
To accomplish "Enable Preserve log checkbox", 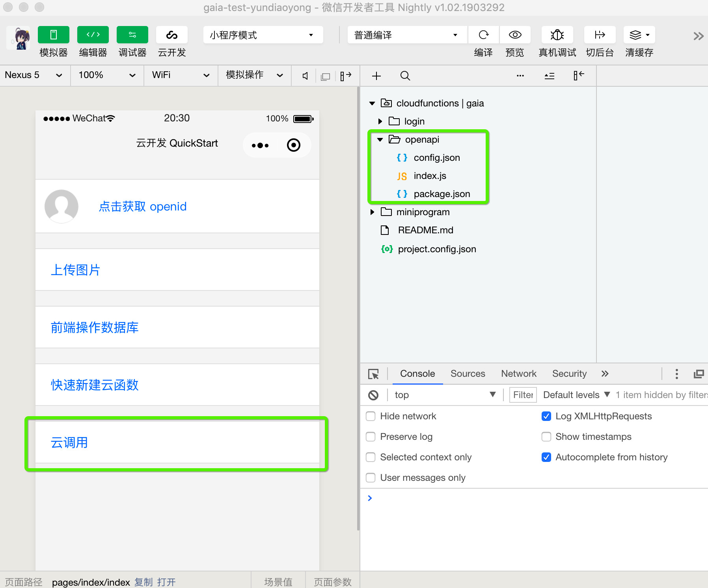I will tap(371, 437).
